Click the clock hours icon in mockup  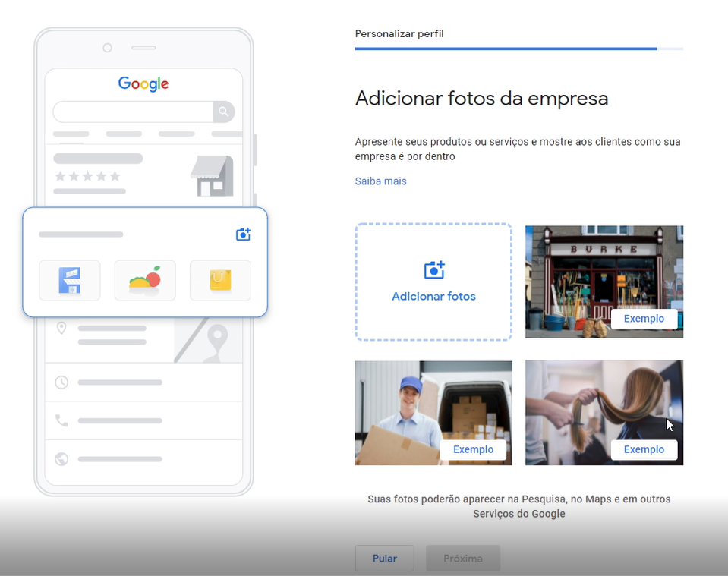coord(61,382)
